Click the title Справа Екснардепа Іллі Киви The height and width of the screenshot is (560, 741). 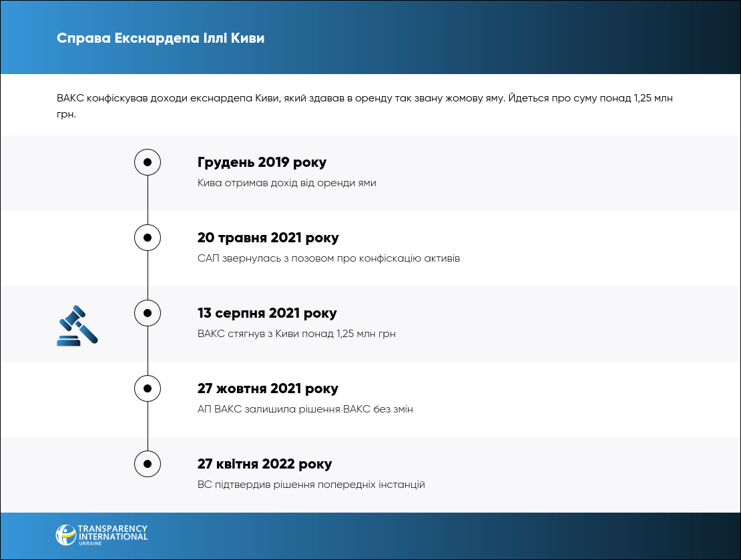coord(161,38)
